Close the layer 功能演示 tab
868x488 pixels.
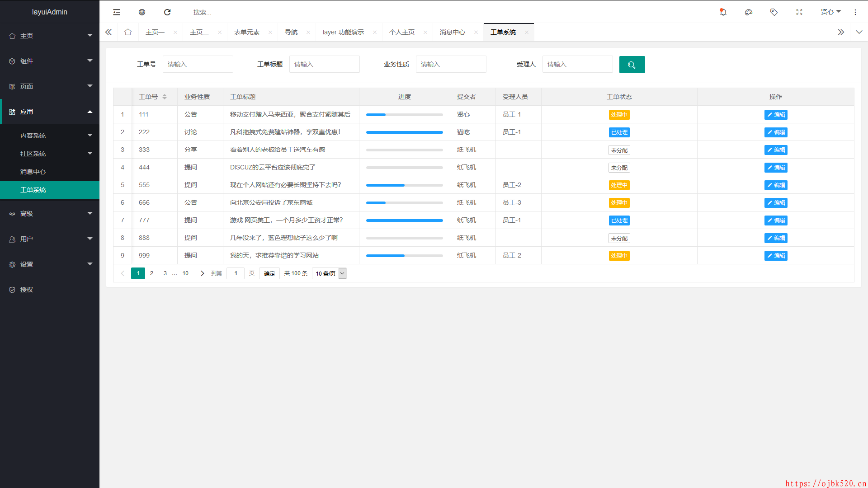click(375, 32)
